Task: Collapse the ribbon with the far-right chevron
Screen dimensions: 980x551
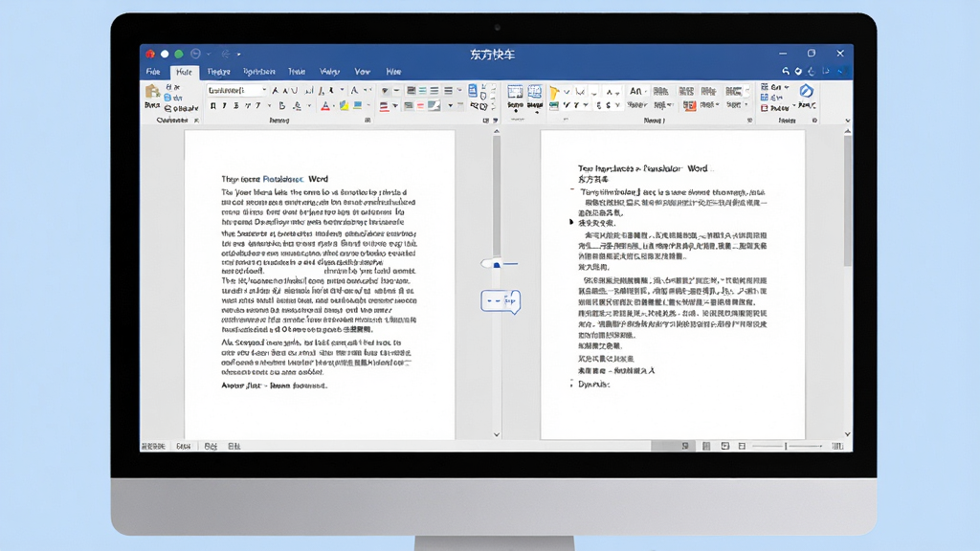Action: pyautogui.click(x=847, y=121)
